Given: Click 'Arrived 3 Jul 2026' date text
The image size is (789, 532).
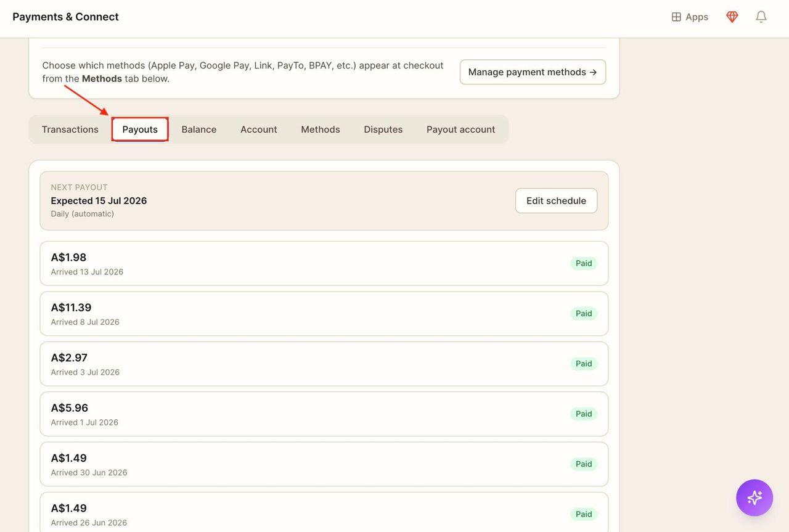Looking at the screenshot, I should click(x=85, y=372).
